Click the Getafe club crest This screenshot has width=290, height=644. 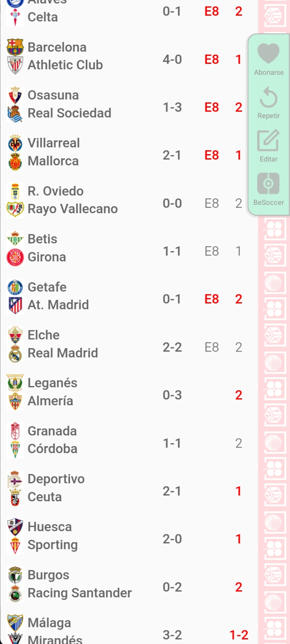click(15, 287)
